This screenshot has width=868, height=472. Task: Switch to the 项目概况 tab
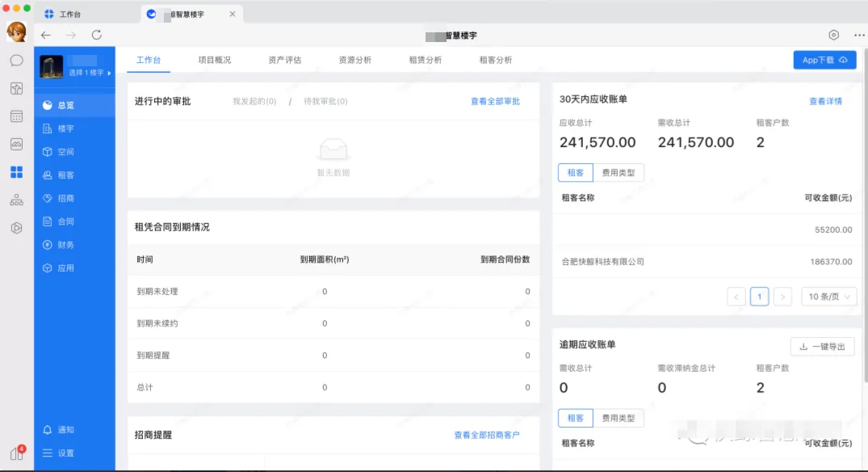coord(214,60)
